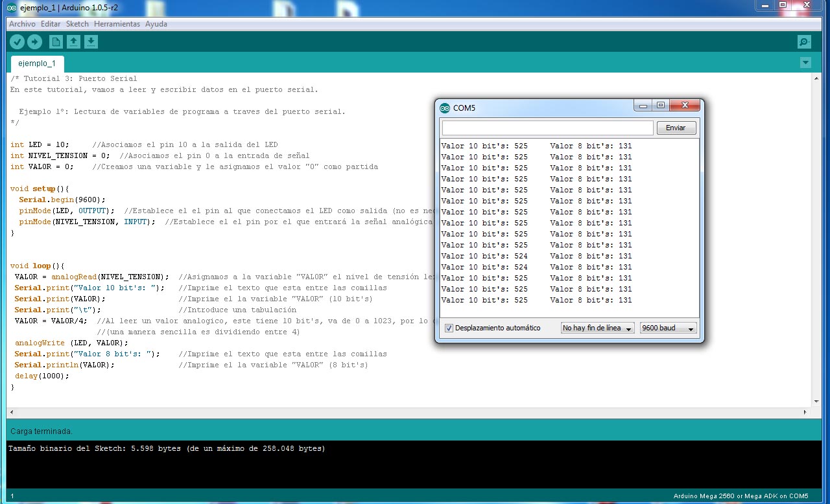The width and height of the screenshot is (830, 504).
Task: Click the 'Tamaño binario del Sketch' console line
Action: [x=167, y=448]
